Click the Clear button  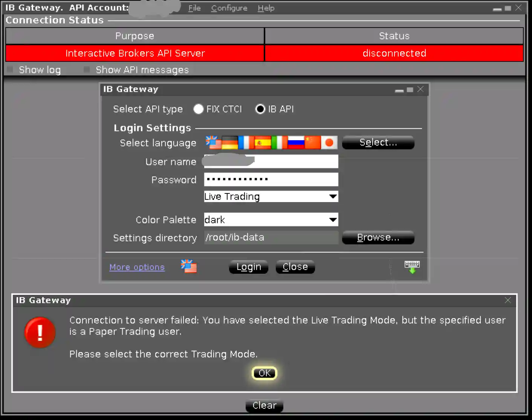pos(264,406)
